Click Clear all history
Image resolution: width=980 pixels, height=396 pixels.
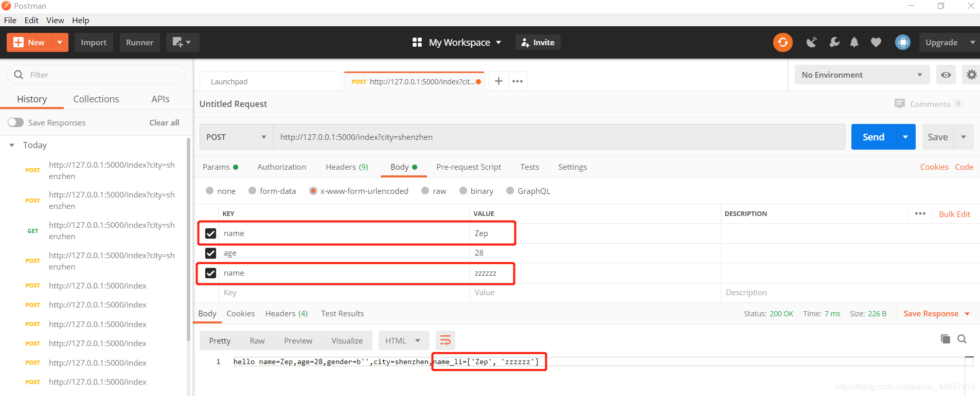pyautogui.click(x=164, y=122)
